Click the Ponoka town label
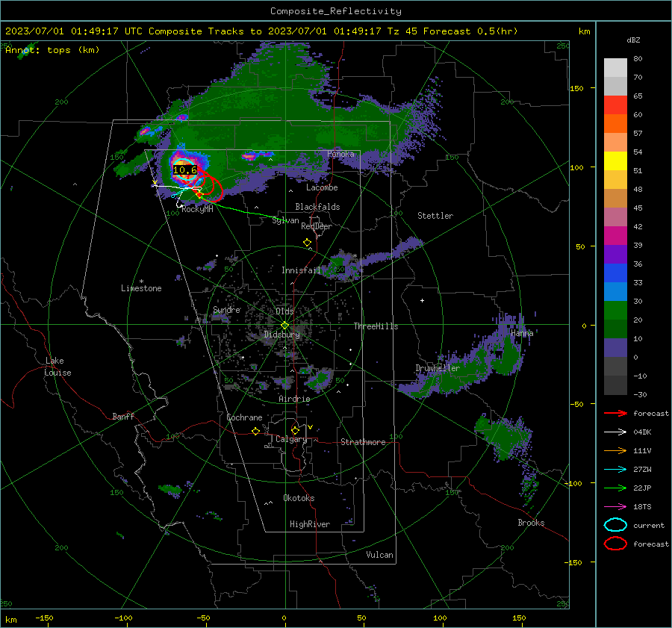Screen dimensions: 672x628 [340, 154]
